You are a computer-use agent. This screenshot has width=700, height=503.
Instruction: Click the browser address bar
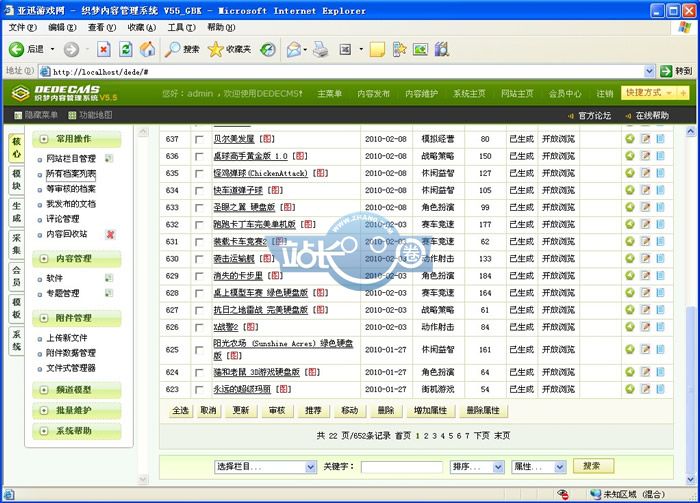(342, 71)
